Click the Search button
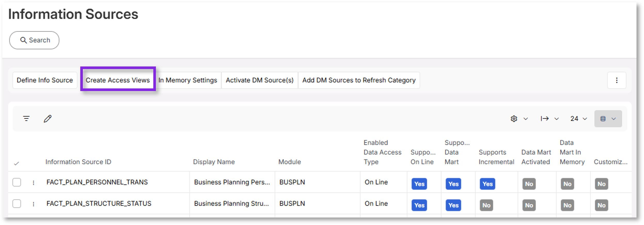Viewport: 644px width, 225px height. [x=34, y=40]
